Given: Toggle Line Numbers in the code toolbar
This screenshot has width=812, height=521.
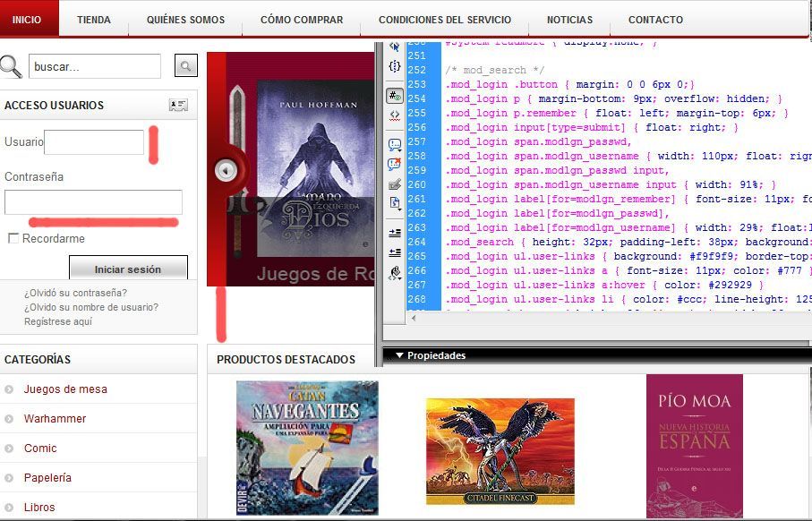Looking at the screenshot, I should [395, 97].
